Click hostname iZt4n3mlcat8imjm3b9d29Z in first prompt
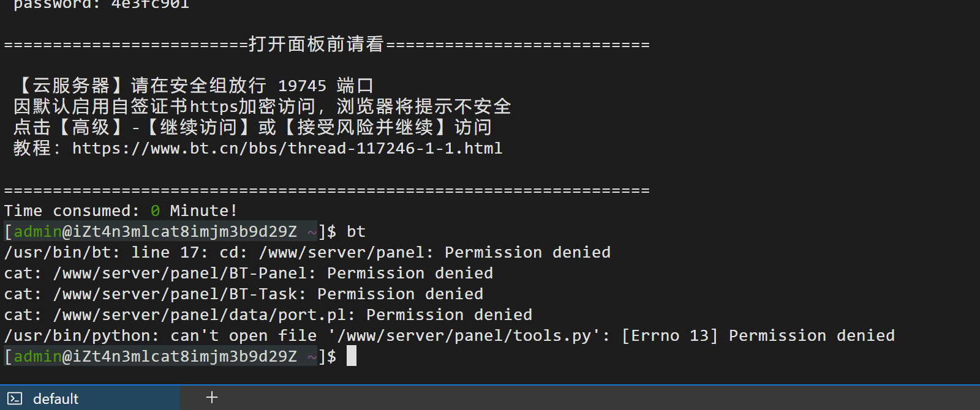 [184, 231]
